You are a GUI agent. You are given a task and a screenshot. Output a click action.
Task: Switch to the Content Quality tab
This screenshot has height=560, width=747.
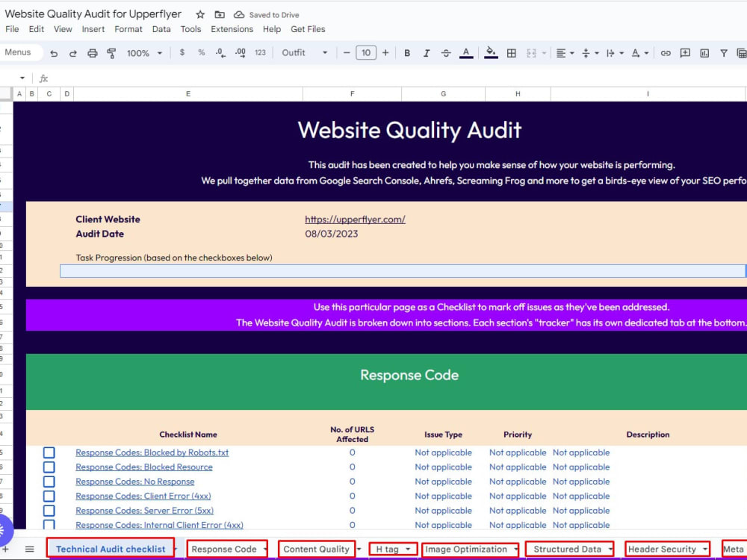point(316,549)
